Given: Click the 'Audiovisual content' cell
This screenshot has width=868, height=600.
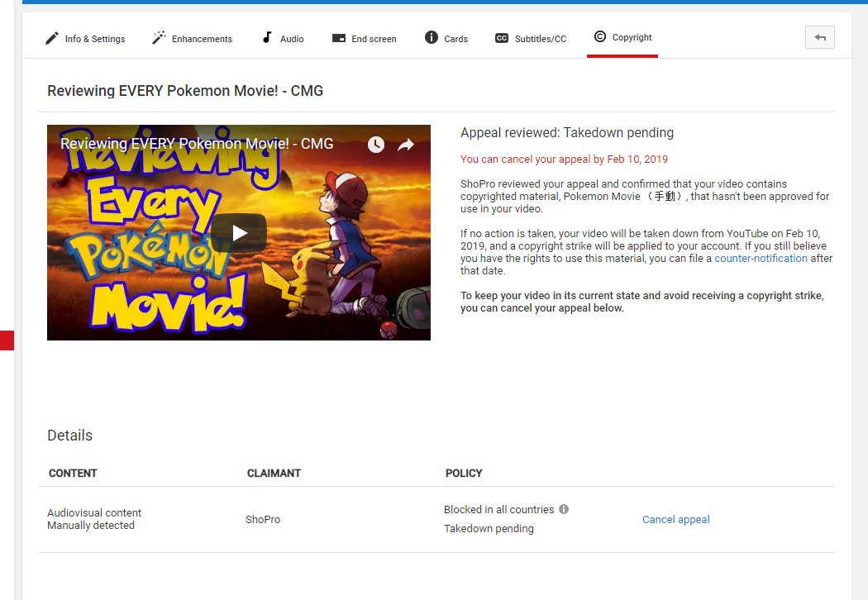Looking at the screenshot, I should click(94, 513).
